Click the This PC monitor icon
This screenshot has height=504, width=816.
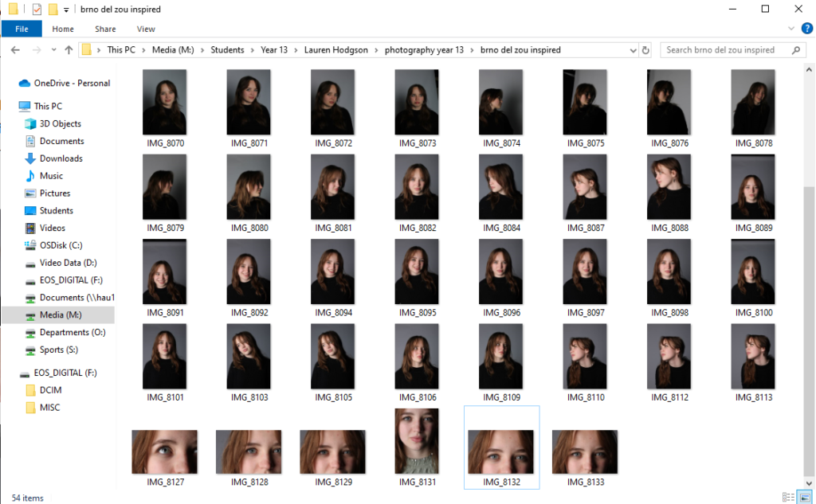click(x=25, y=106)
